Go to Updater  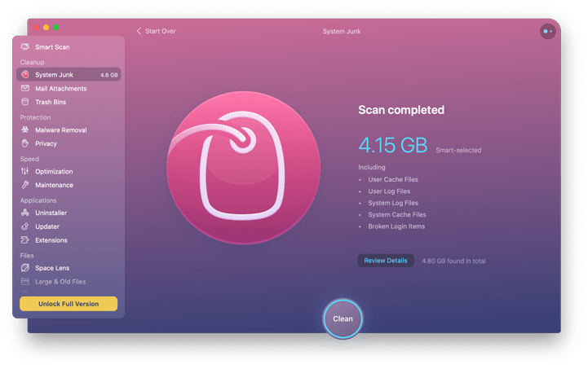coord(69,226)
